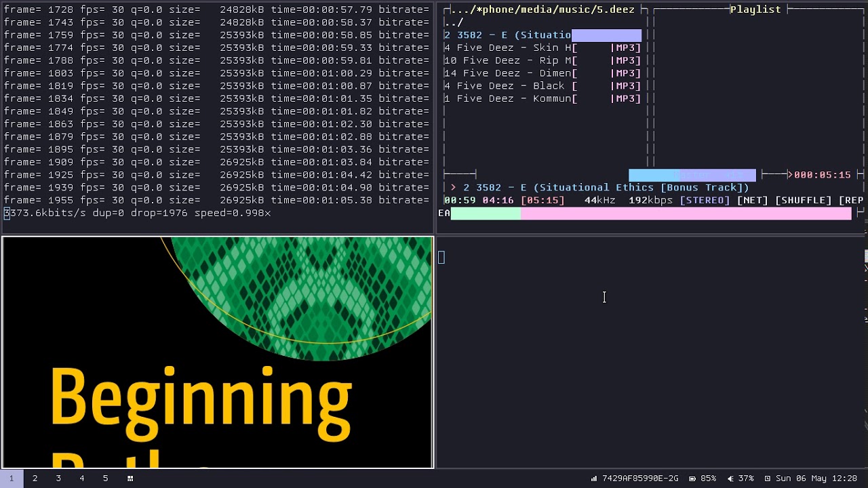Select the Five Deez - Rip M track
This screenshot has width=868, height=488.
[x=542, y=60]
